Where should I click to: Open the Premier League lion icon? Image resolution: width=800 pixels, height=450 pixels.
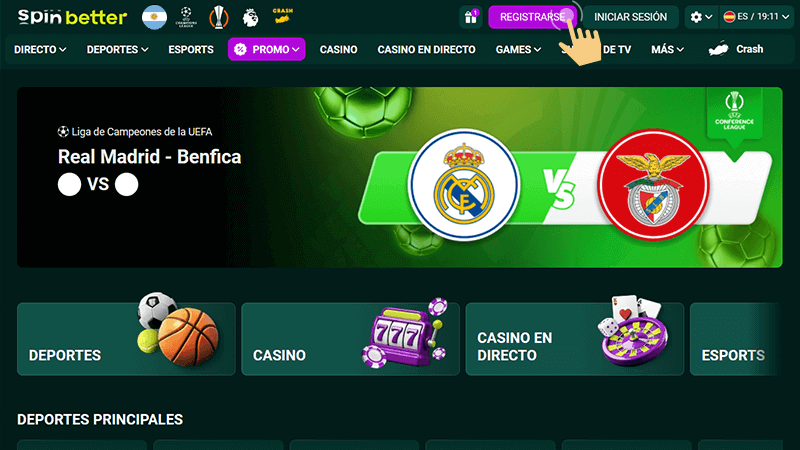[x=250, y=18]
